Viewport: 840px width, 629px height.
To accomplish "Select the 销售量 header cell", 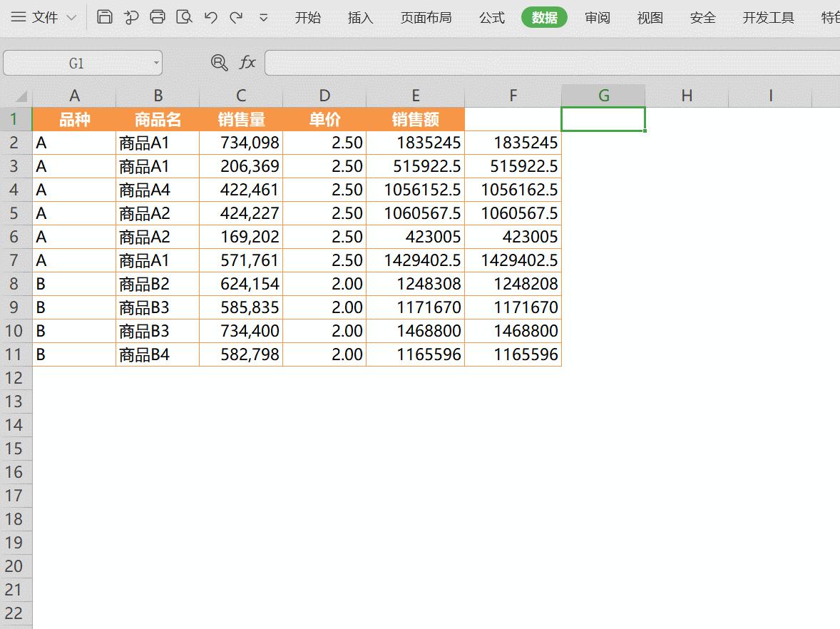I will click(241, 120).
